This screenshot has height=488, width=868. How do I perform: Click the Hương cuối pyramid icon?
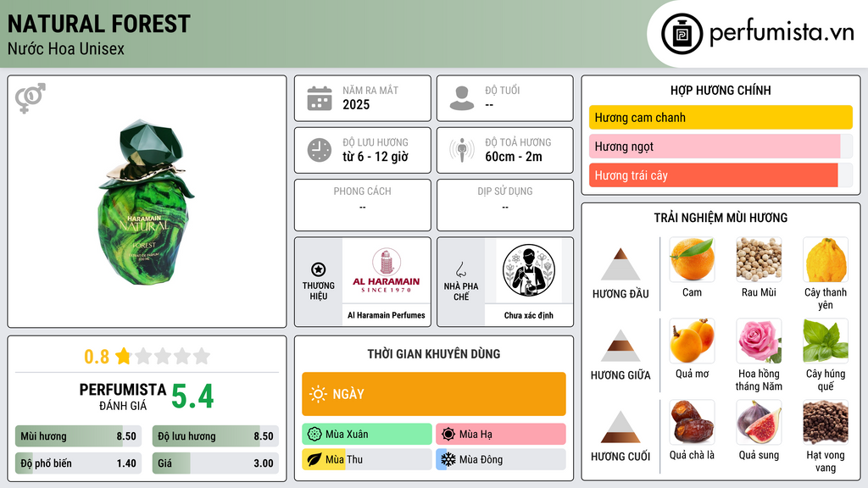(620, 427)
